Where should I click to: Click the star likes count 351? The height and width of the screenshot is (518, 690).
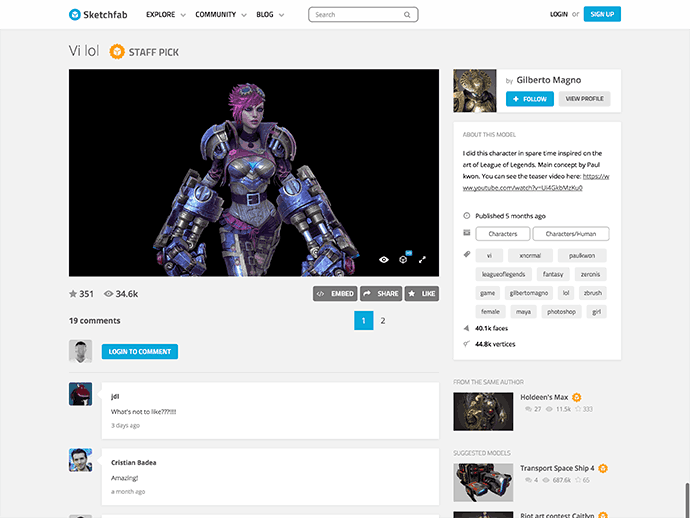pos(81,294)
